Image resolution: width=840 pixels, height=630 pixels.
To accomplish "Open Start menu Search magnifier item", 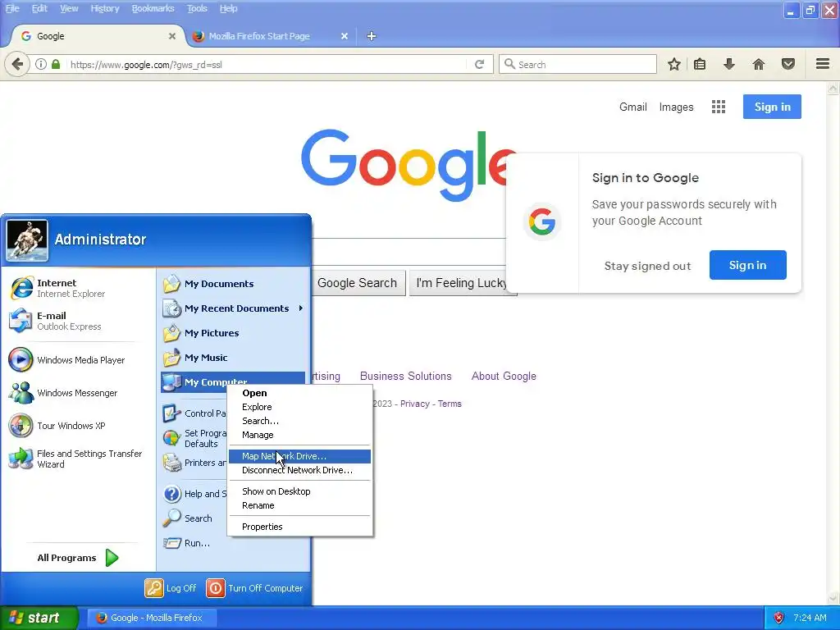I will (x=194, y=518).
